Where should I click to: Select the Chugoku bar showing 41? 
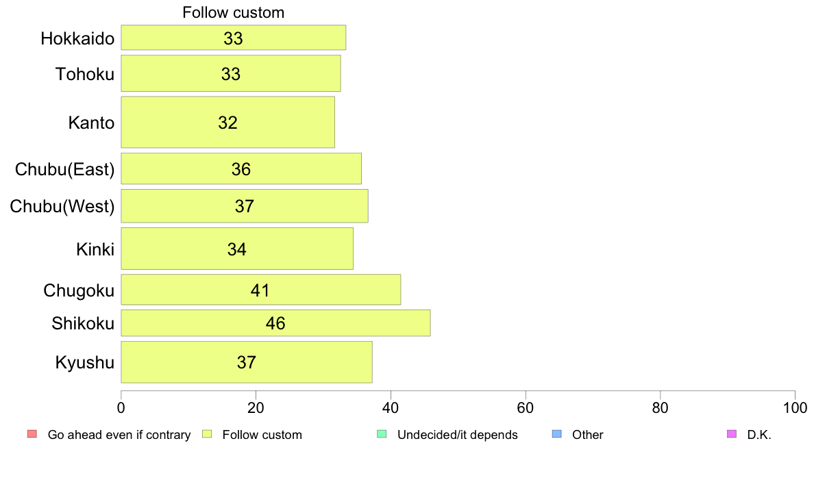[x=261, y=290]
